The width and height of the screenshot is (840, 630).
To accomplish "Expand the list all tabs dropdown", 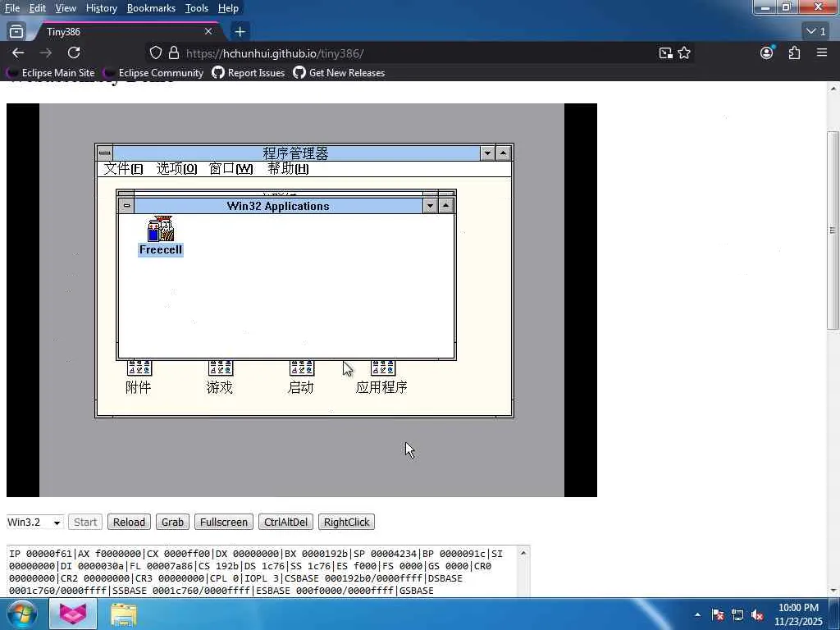I will coord(816,32).
